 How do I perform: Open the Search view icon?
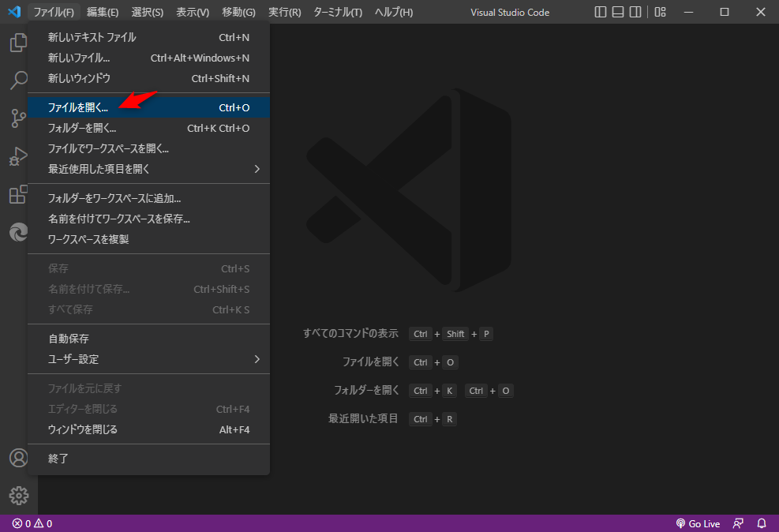click(x=18, y=80)
